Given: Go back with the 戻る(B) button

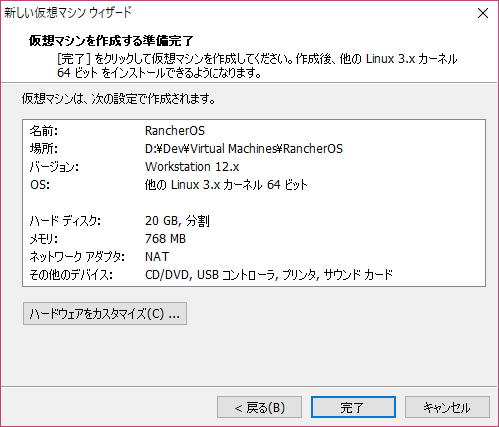Looking at the screenshot, I should pos(259,407).
